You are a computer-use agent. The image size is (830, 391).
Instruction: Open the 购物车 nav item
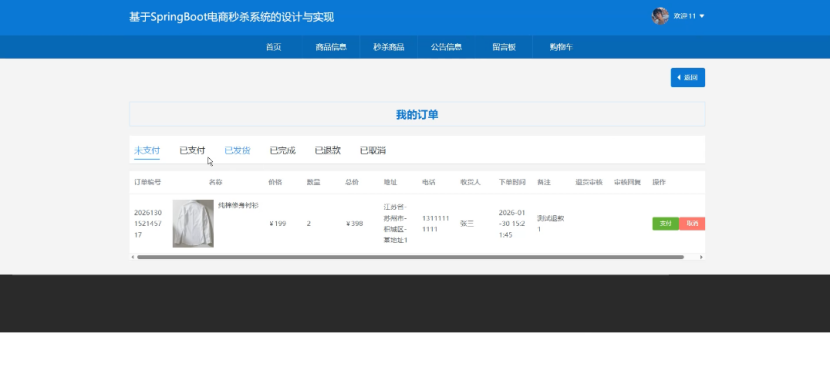pyautogui.click(x=561, y=47)
